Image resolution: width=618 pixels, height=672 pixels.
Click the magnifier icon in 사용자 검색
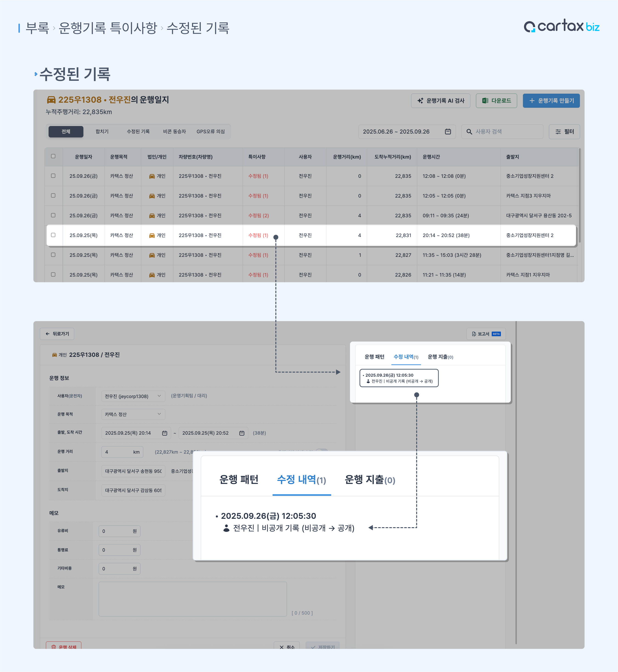(x=469, y=132)
